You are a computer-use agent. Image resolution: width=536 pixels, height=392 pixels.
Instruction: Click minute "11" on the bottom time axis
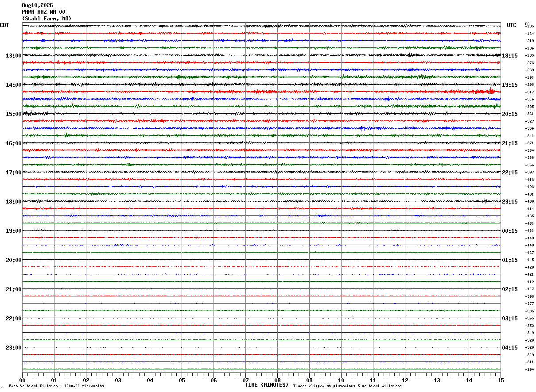click(373, 380)
